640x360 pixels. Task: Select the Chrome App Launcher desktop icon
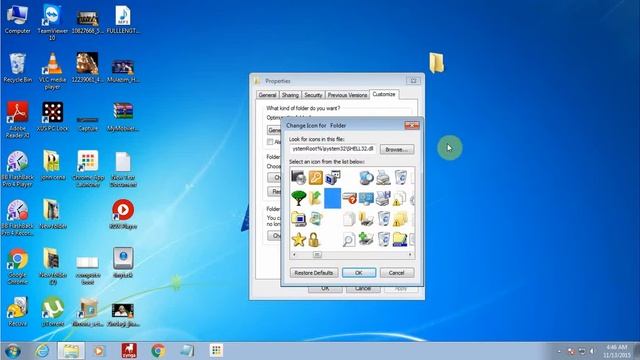(88, 169)
